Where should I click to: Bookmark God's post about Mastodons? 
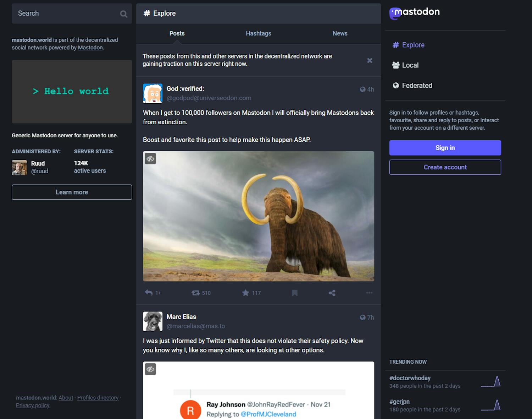[x=295, y=293]
